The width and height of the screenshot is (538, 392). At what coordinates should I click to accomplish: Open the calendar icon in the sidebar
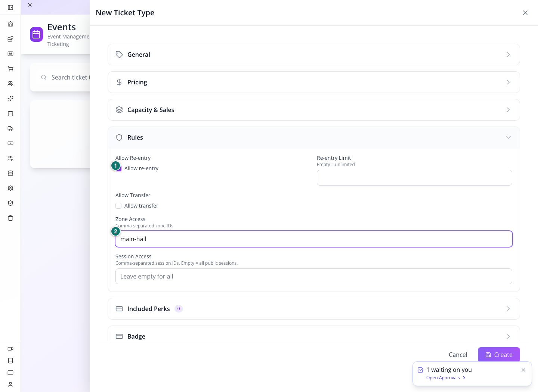(10, 113)
